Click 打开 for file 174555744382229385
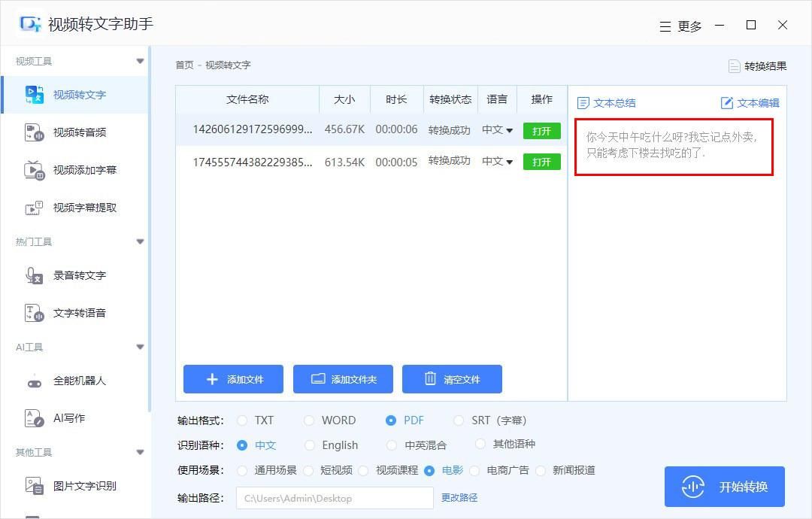 click(541, 162)
